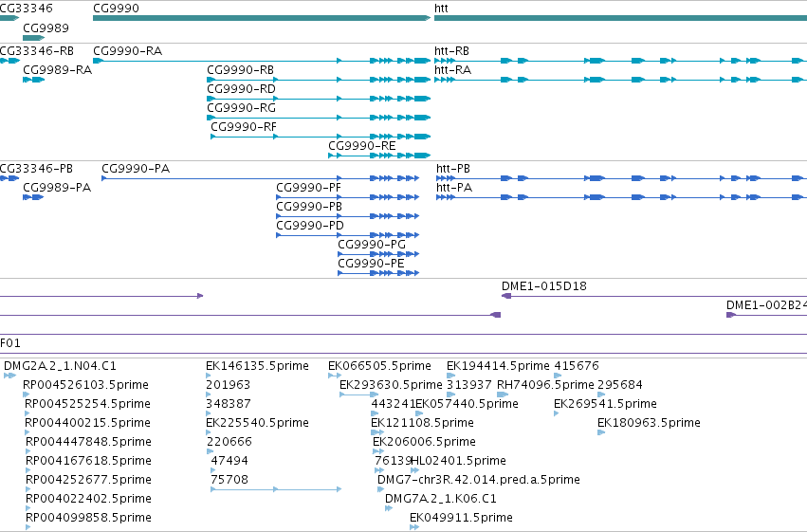This screenshot has width=807, height=532.
Task: Select EST EK057440.5prime
Action: coord(419,413)
